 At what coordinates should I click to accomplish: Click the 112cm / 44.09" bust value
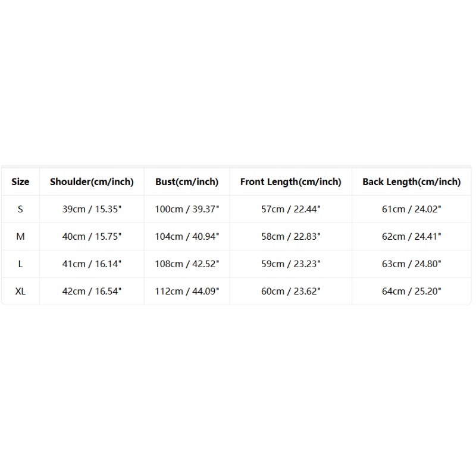tap(187, 292)
